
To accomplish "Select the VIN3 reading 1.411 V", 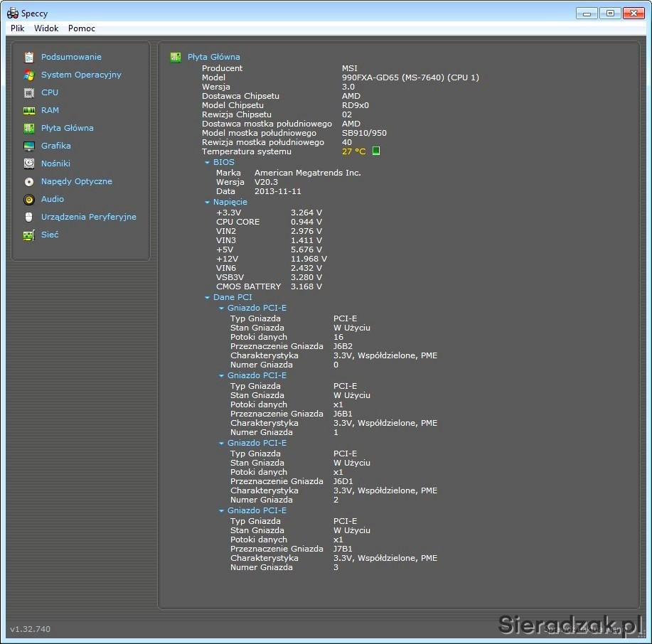I will [306, 240].
